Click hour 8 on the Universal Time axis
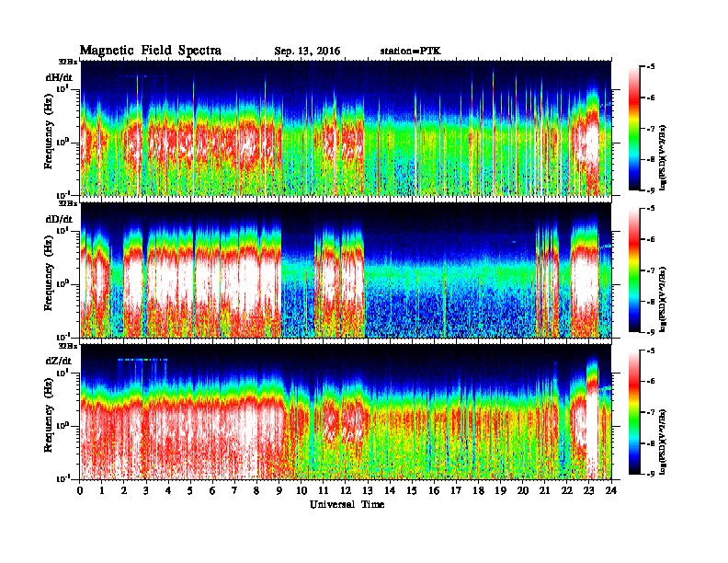The height and width of the screenshot is (563, 728). (x=256, y=491)
